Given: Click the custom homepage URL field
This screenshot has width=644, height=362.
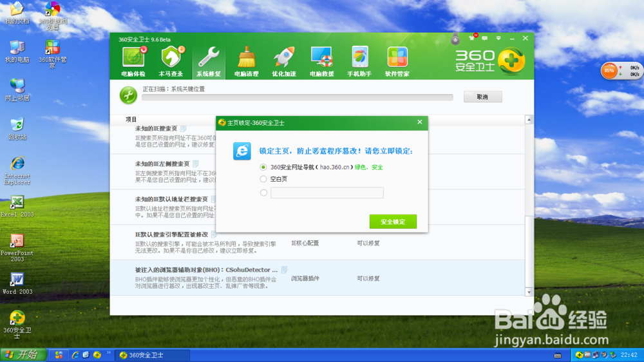Looking at the screenshot, I should coord(327,193).
